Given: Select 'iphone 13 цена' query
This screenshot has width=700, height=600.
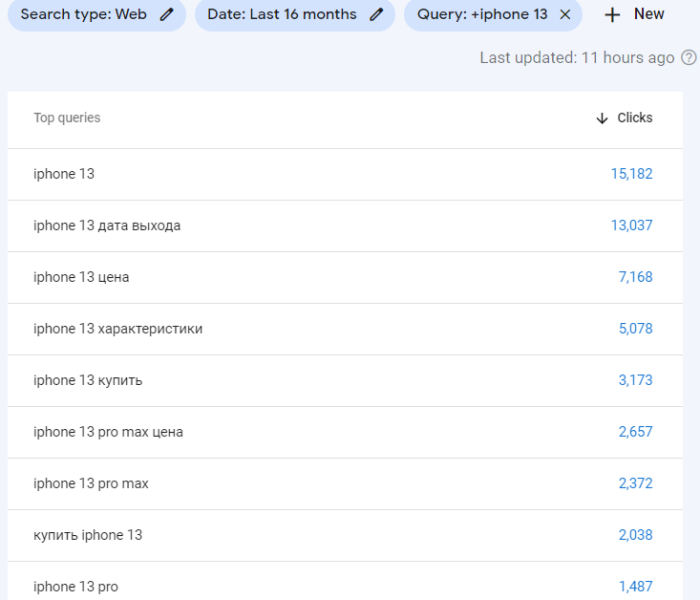Looking at the screenshot, I should pyautogui.click(x=345, y=277).
